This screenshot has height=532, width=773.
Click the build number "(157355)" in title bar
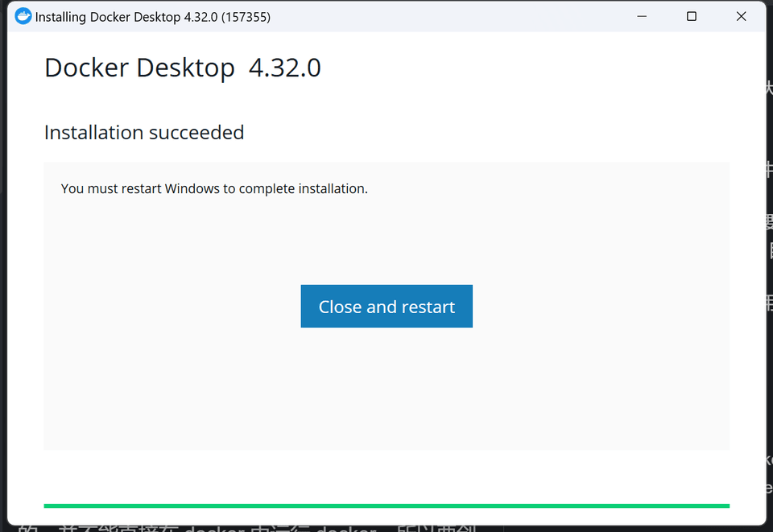[x=246, y=17]
